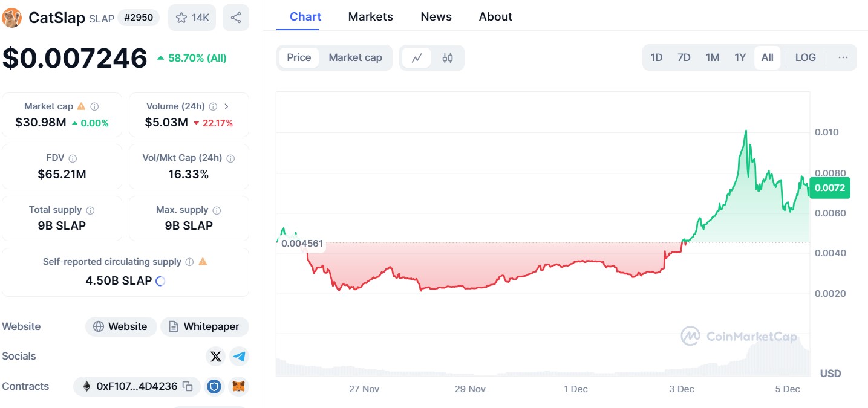The image size is (868, 408).
Task: Set chart range to 1M
Action: coord(713,58)
